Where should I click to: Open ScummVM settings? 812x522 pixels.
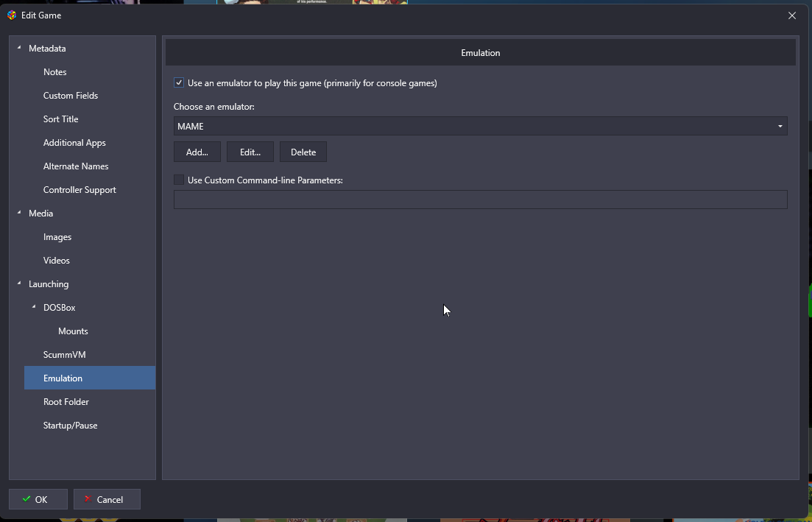(64, 355)
